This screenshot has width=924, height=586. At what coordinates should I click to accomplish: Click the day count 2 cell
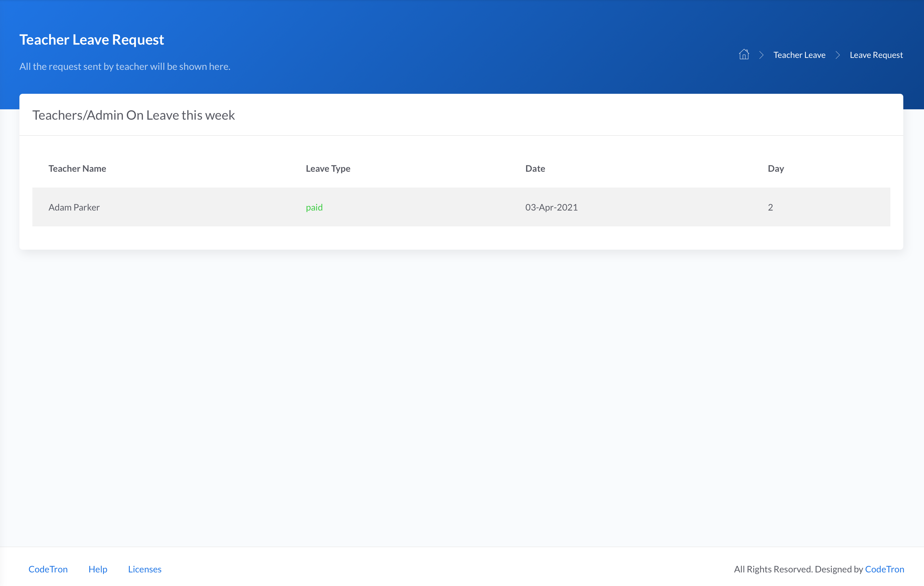click(770, 207)
